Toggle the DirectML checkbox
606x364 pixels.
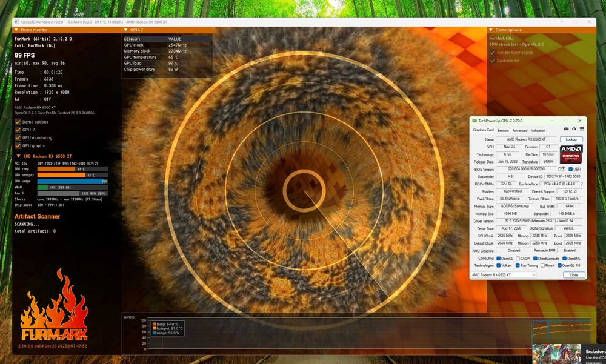564,259
